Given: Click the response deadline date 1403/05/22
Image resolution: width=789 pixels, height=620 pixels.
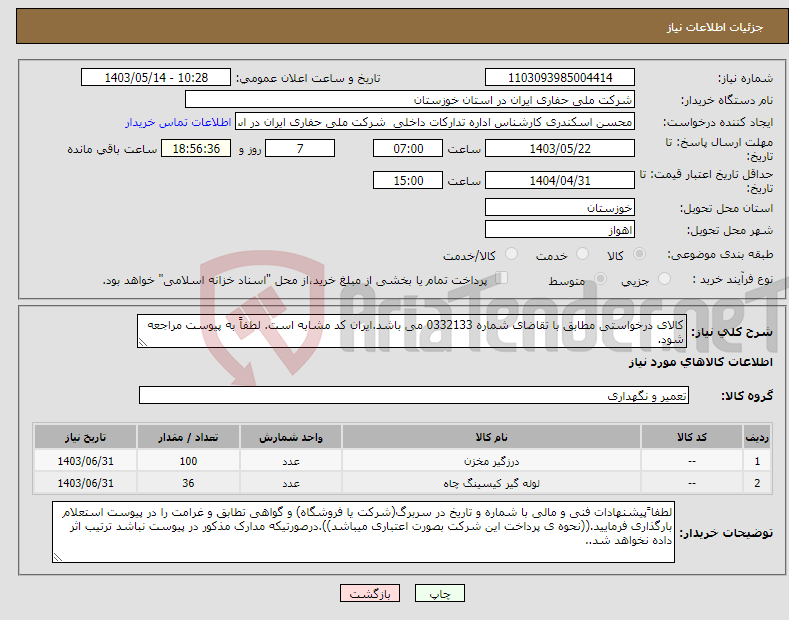Looking at the screenshot, I should [560, 148].
